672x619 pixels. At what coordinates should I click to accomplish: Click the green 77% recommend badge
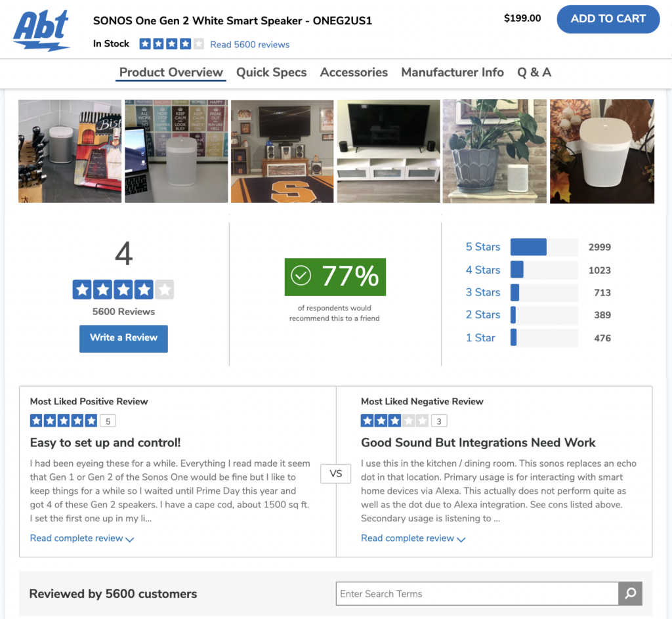click(335, 276)
